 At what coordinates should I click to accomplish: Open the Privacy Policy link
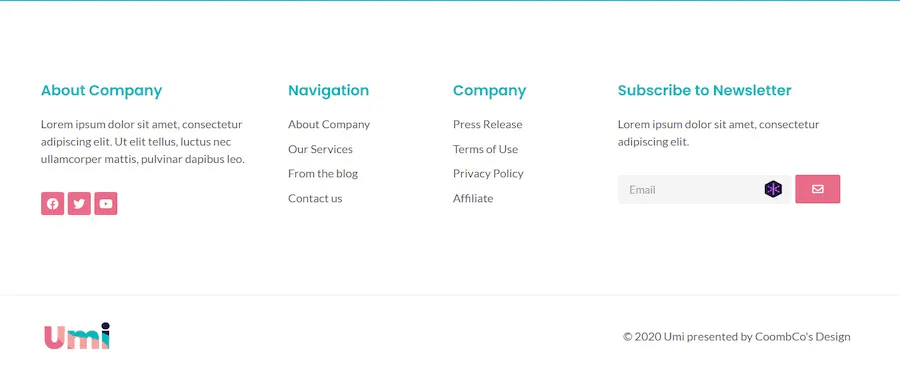point(488,173)
